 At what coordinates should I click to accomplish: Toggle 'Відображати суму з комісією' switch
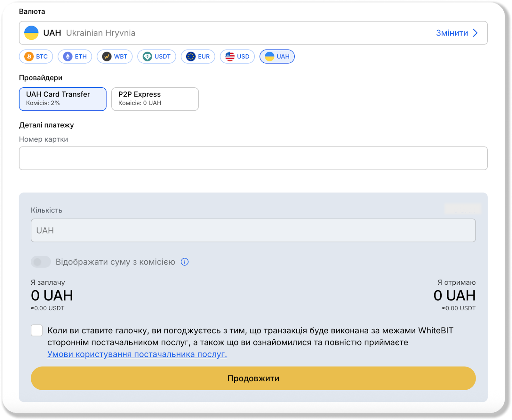point(41,262)
